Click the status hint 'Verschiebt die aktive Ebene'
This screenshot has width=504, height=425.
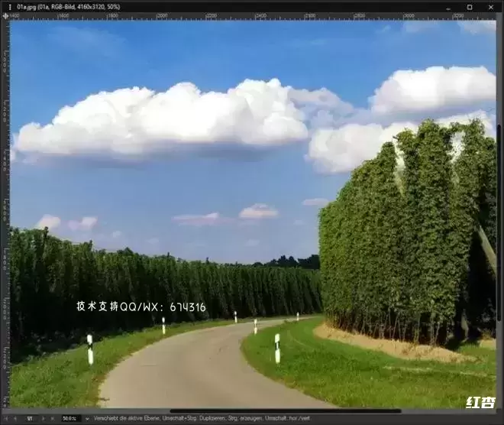tap(127, 419)
